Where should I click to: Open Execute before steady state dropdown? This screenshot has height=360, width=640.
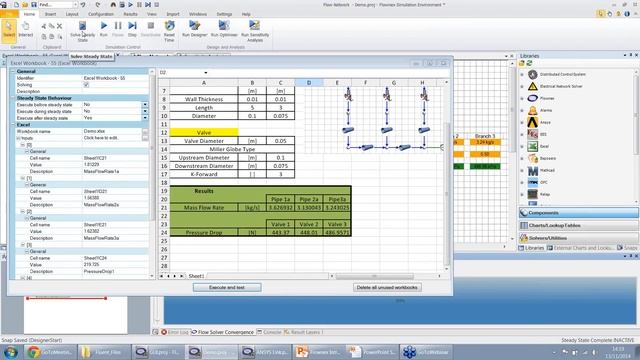145,104
